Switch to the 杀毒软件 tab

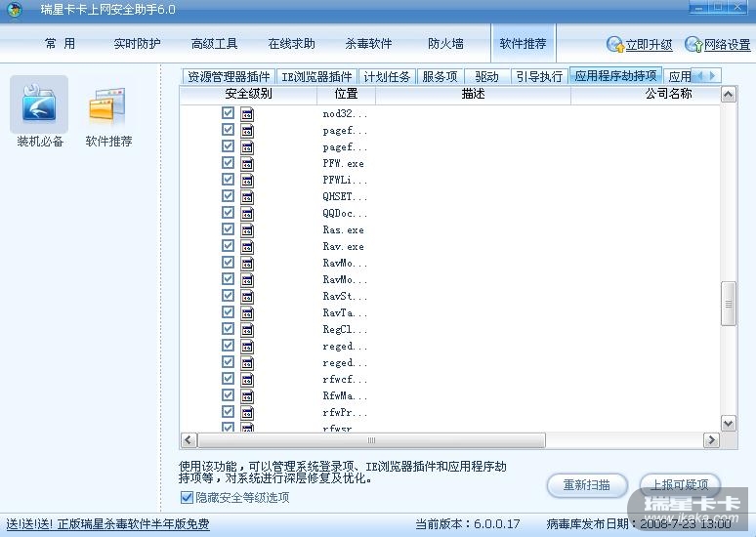pyautogui.click(x=368, y=44)
